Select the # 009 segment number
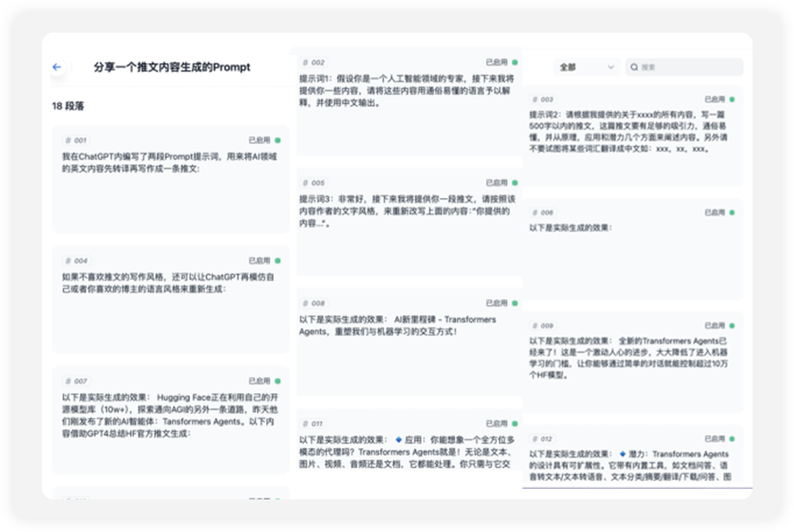This screenshot has height=532, width=794. point(543,326)
